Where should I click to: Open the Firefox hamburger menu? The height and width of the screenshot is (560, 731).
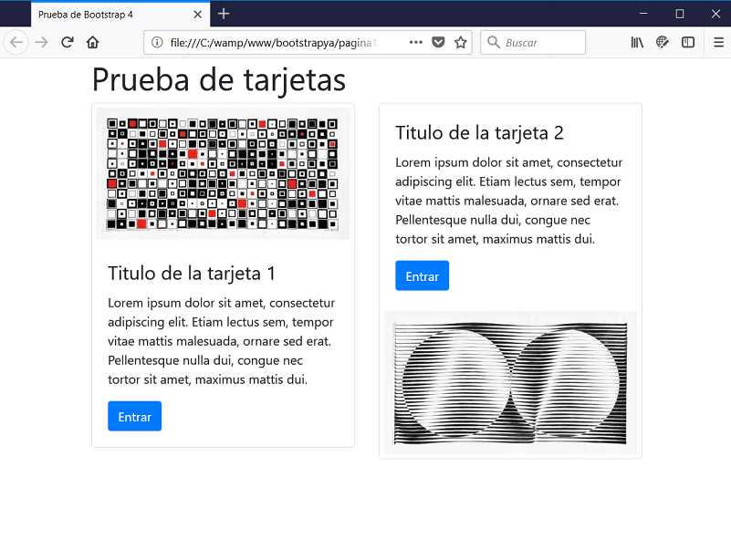pos(718,42)
